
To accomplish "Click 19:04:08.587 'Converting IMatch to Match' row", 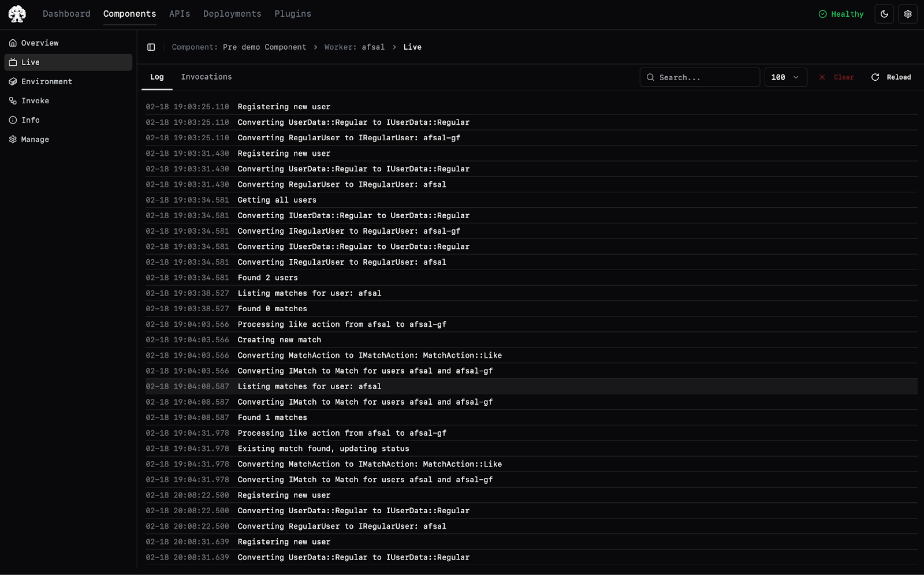I will [x=531, y=402].
